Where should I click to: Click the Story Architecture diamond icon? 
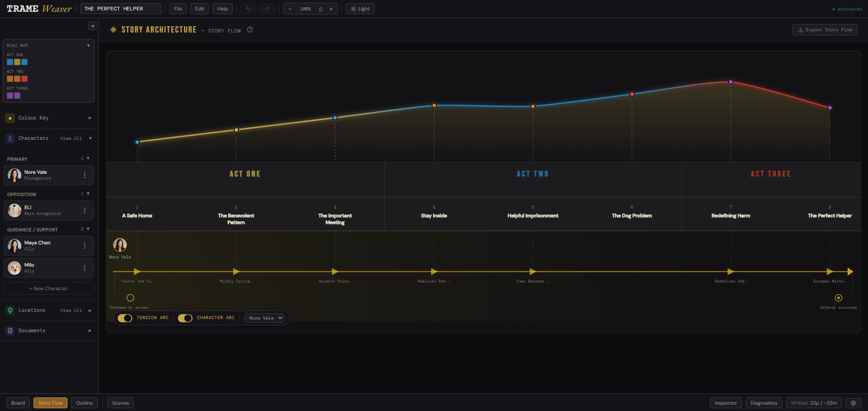coord(114,30)
